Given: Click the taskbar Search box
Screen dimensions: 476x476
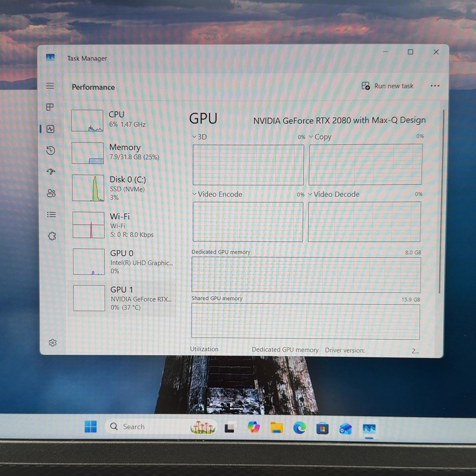Looking at the screenshot, I should click(x=161, y=427).
